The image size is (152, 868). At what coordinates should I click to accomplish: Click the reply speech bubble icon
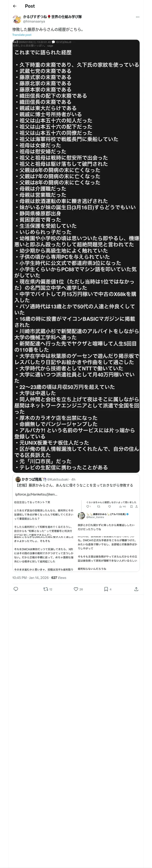pyautogui.click(x=16, y=589)
